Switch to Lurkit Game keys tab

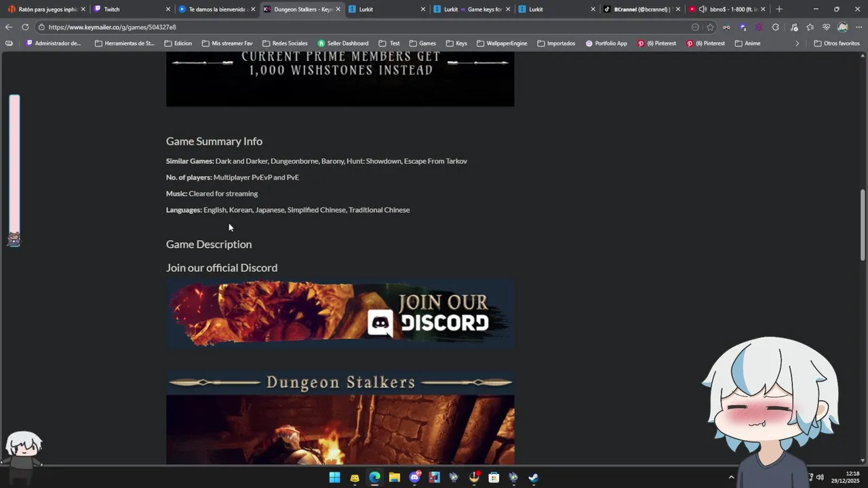pos(471,9)
